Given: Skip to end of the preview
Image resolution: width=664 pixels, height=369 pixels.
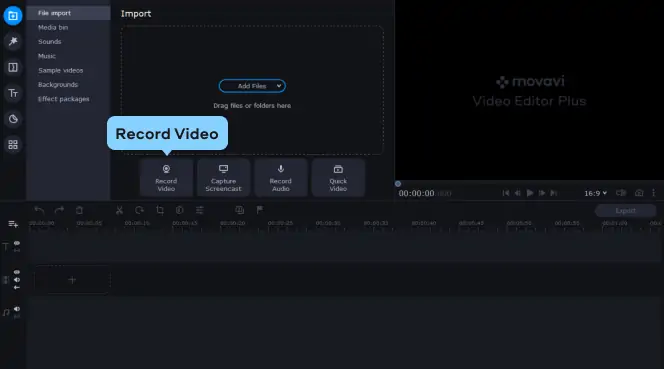Looking at the screenshot, I should [553, 193].
